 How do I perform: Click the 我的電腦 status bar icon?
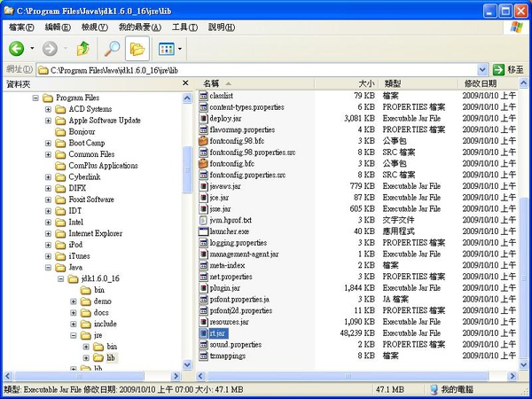tap(434, 389)
